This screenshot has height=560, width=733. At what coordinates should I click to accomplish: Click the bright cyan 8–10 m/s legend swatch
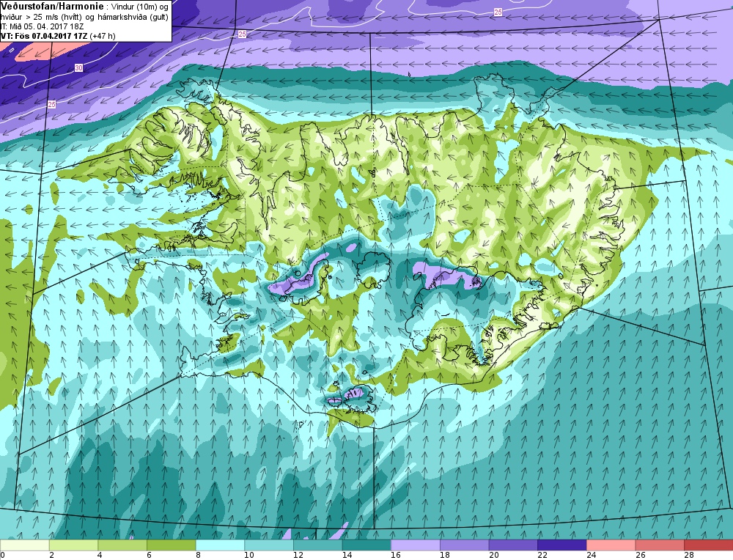pyautogui.click(x=220, y=545)
